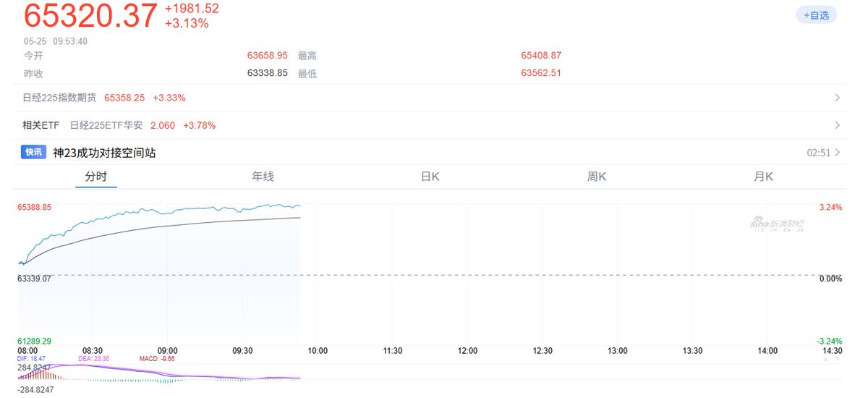Open the 周K chart tab
868x398 pixels.
pos(597,176)
